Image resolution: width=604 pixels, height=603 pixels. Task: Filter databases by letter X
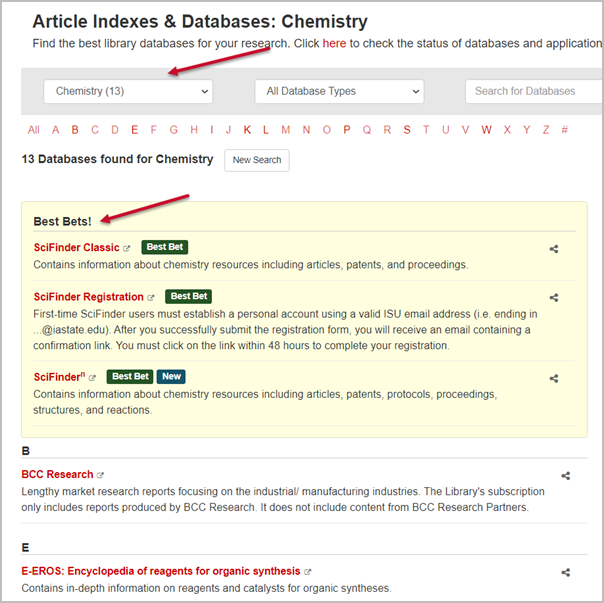click(507, 130)
